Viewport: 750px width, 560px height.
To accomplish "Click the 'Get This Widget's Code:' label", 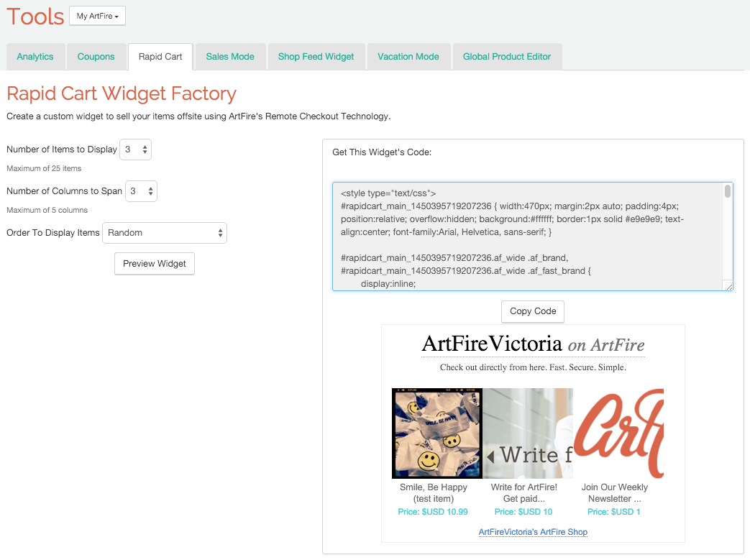I will click(x=382, y=152).
